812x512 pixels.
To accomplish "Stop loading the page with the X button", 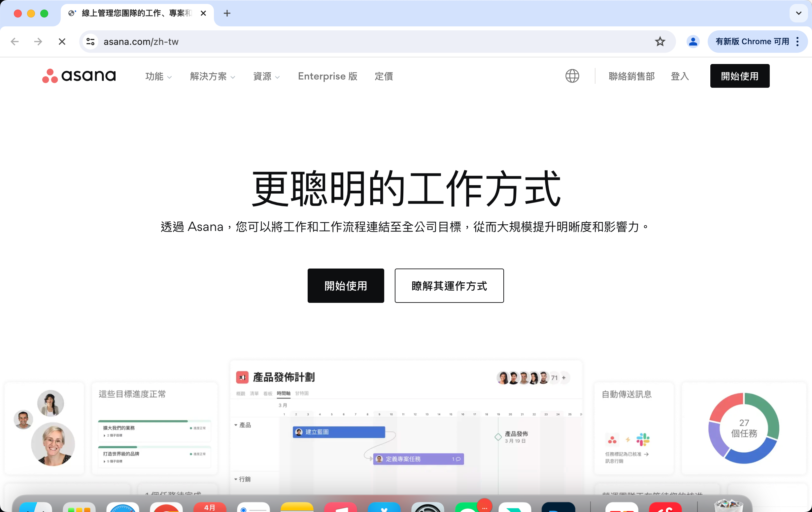I will (62, 42).
